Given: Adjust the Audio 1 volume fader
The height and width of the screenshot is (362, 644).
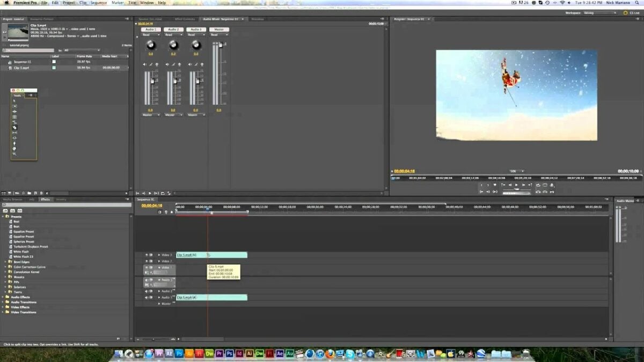Looking at the screenshot, I should click(152, 81).
